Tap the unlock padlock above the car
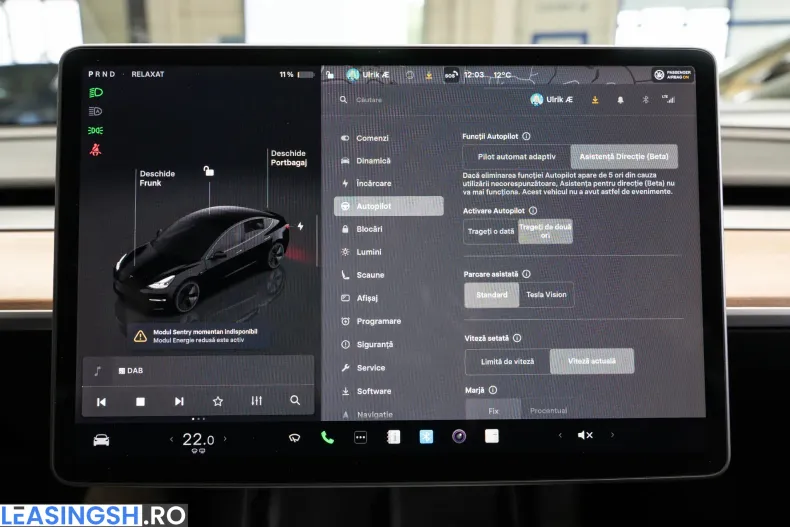 click(x=208, y=171)
